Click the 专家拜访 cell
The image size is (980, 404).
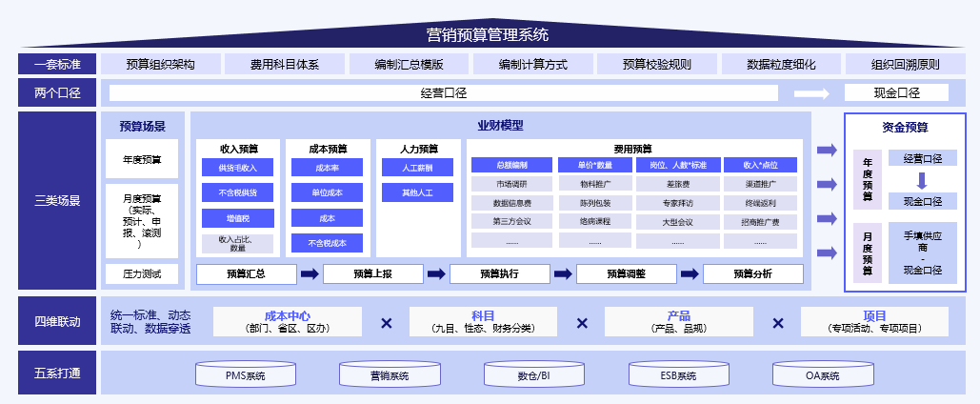click(677, 203)
